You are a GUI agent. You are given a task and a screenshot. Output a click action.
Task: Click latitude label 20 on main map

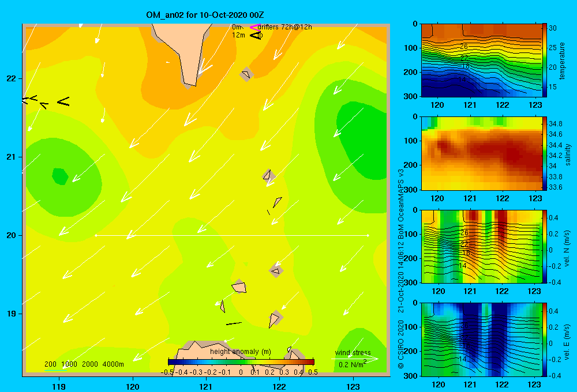(12, 235)
